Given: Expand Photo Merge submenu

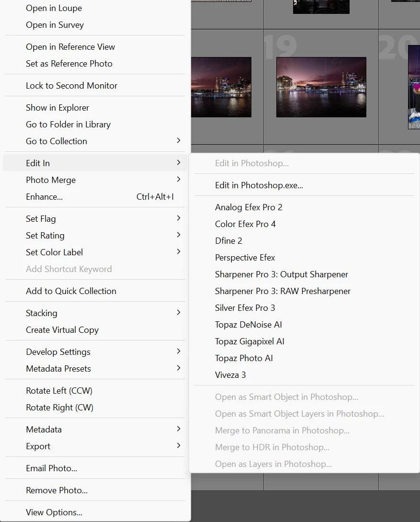Looking at the screenshot, I should 95,180.
